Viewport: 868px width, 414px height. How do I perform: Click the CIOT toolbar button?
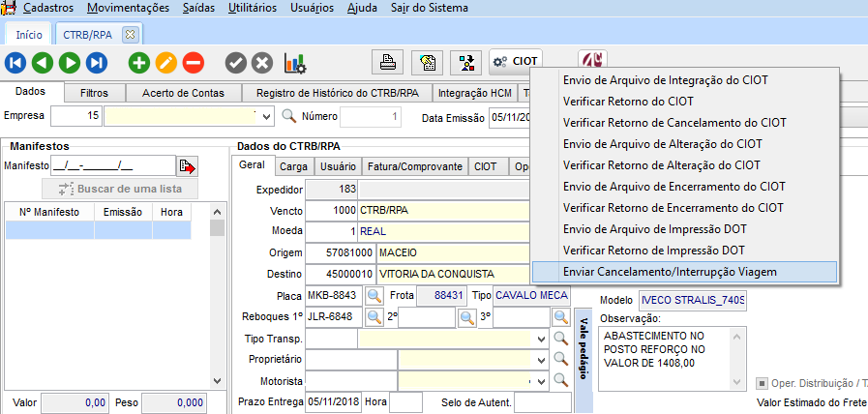pos(515,62)
